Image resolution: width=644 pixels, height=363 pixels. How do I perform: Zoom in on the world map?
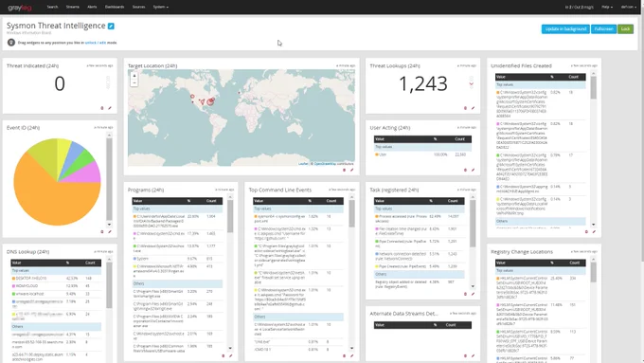coord(134,76)
